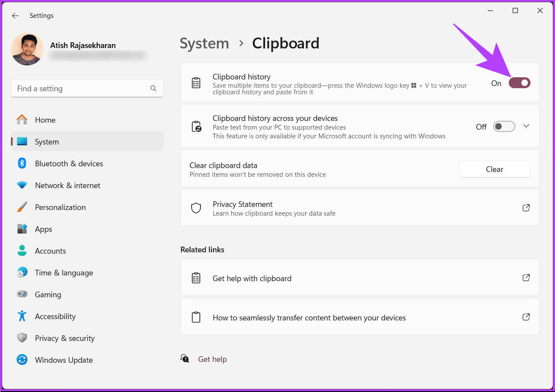555x392 pixels.
Task: Turn off the Clipboard history toggle
Action: (x=519, y=83)
